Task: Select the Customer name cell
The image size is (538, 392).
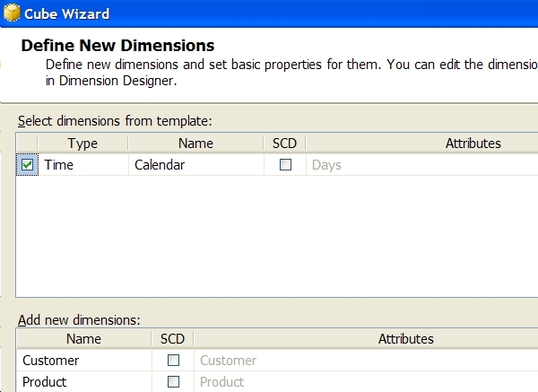Action: click(x=84, y=360)
